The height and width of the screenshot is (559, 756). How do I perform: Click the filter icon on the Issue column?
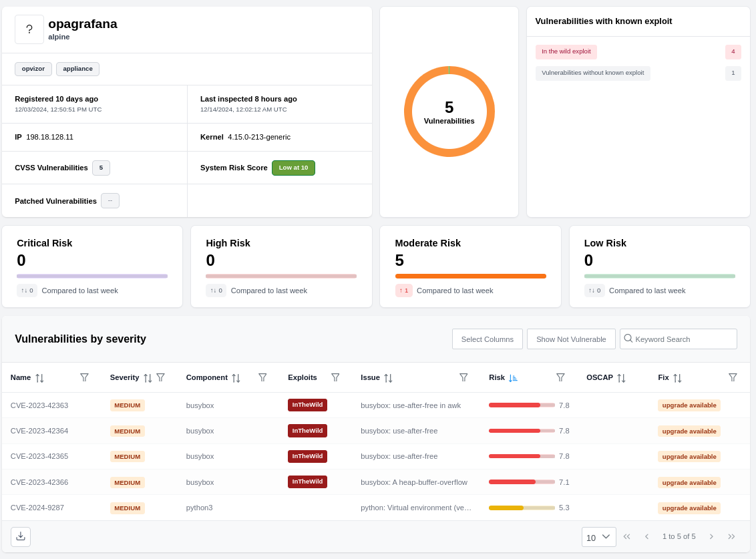click(x=463, y=377)
